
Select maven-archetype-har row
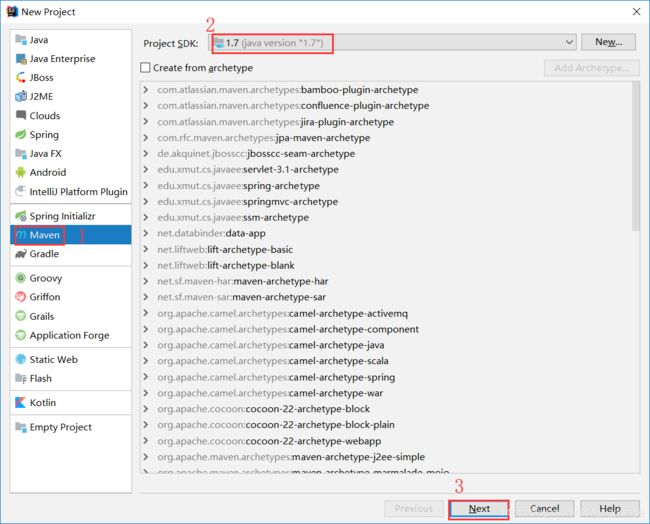386,281
